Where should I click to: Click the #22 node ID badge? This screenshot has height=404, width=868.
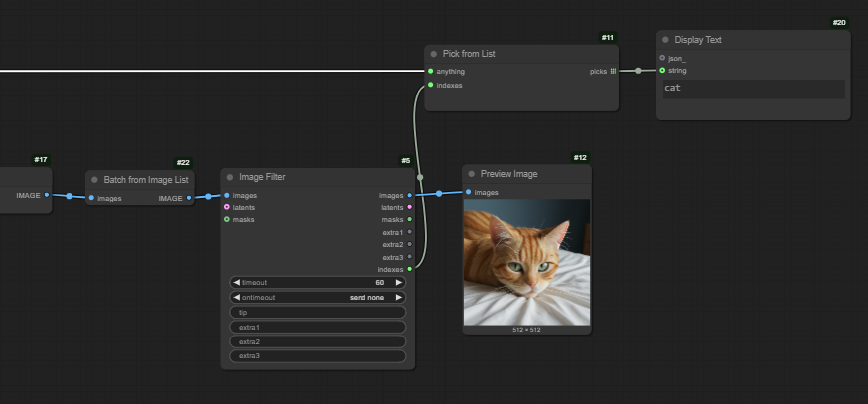[x=183, y=162]
